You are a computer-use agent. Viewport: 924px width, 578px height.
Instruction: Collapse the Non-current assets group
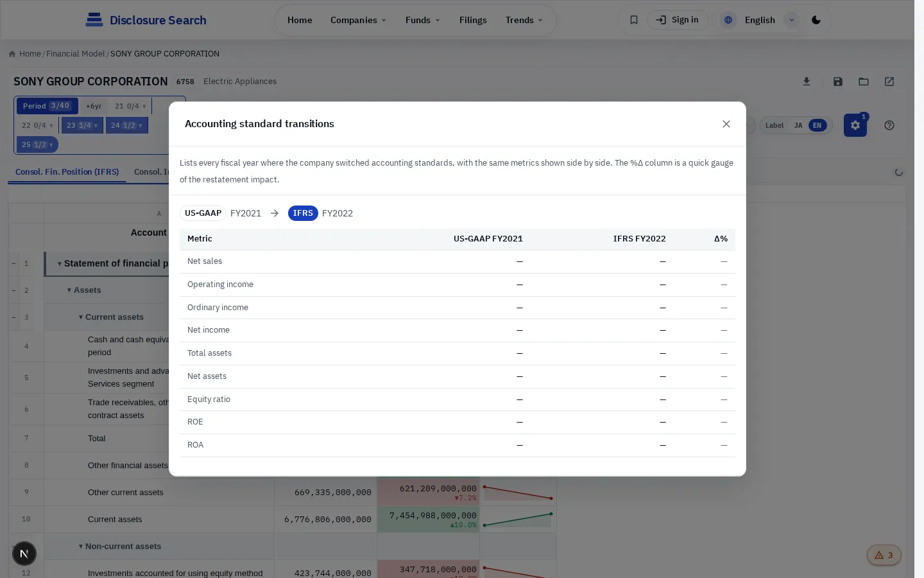pos(81,547)
